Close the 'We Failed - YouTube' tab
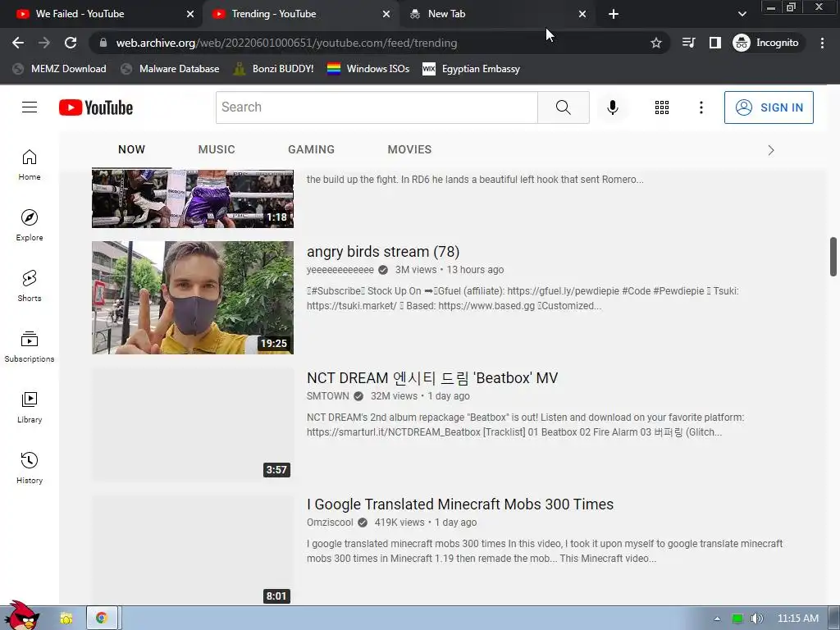 tap(190, 14)
